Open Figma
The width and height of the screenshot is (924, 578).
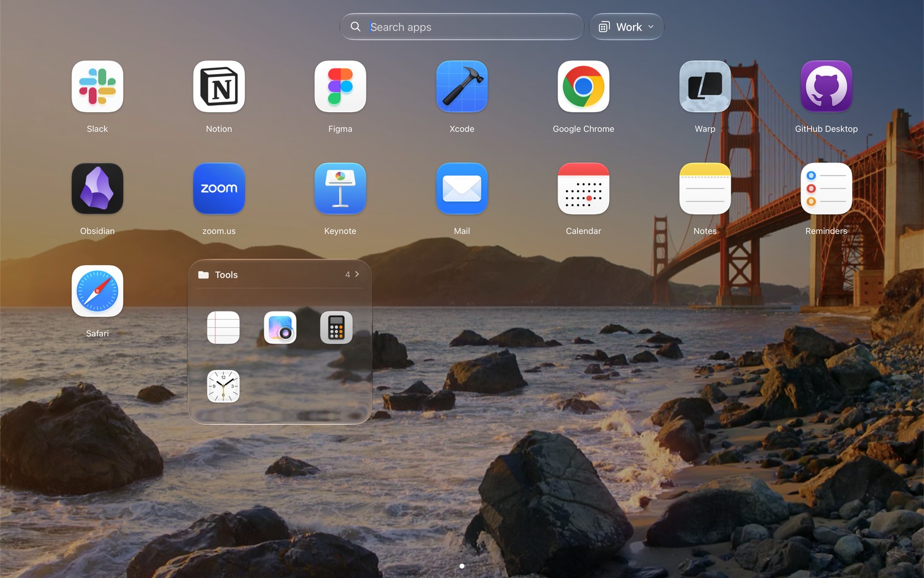pyautogui.click(x=340, y=87)
